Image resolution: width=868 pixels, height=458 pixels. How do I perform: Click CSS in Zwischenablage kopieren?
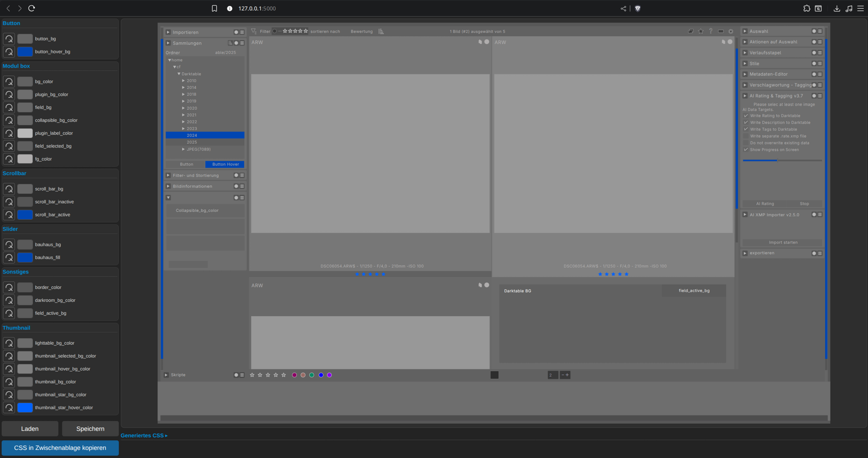[x=60, y=448]
